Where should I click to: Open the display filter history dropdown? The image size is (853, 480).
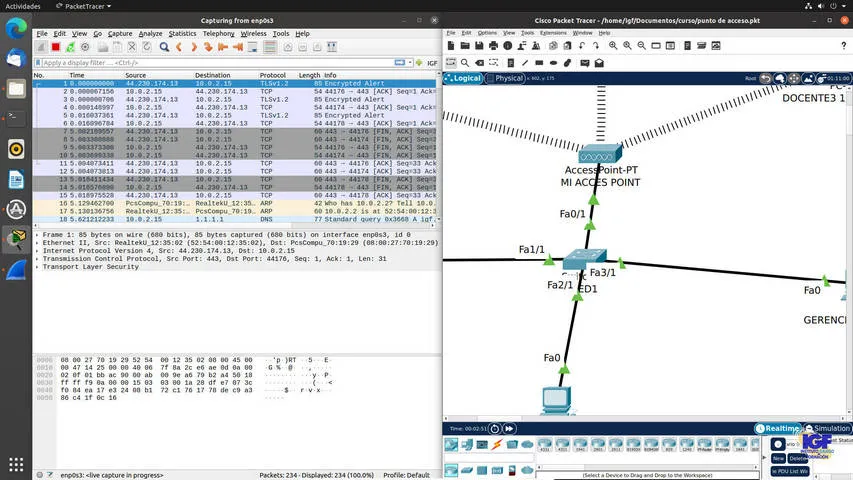(410, 63)
